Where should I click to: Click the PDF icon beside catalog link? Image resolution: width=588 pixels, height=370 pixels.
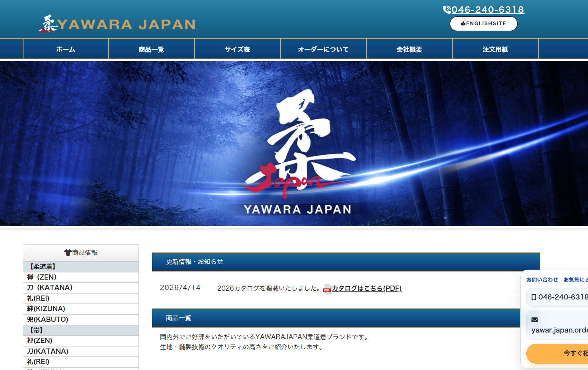(x=327, y=289)
